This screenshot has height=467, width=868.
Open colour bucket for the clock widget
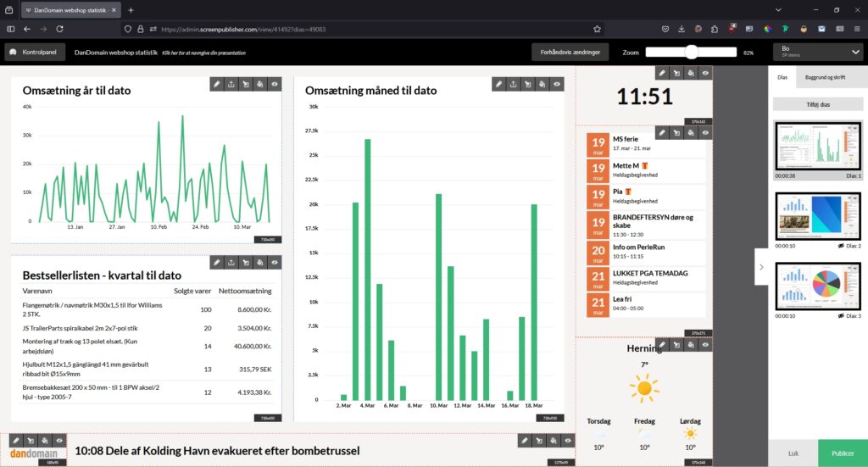[x=691, y=73]
